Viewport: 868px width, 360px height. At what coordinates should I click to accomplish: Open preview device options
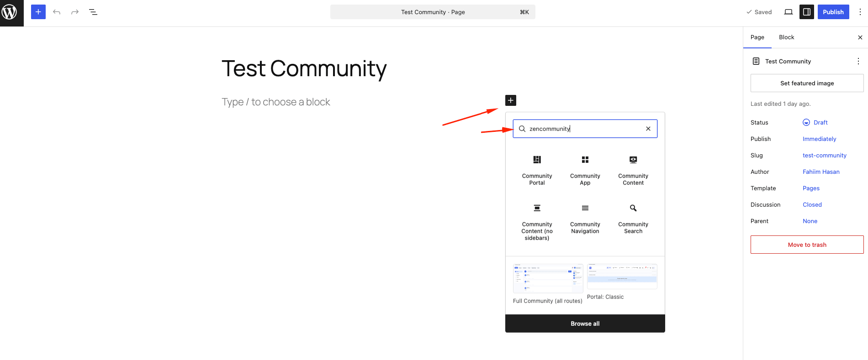[789, 12]
